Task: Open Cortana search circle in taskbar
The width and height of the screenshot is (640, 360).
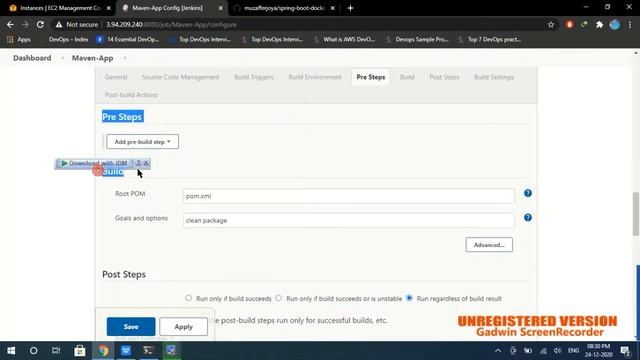Action: pyautogui.click(x=33, y=351)
